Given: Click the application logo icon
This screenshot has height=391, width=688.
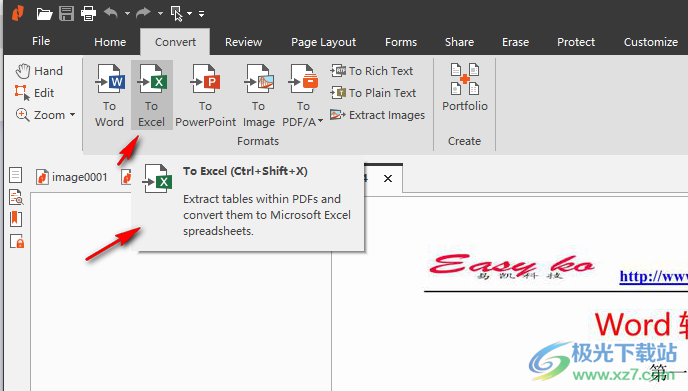Looking at the screenshot, I should pyautogui.click(x=18, y=13).
